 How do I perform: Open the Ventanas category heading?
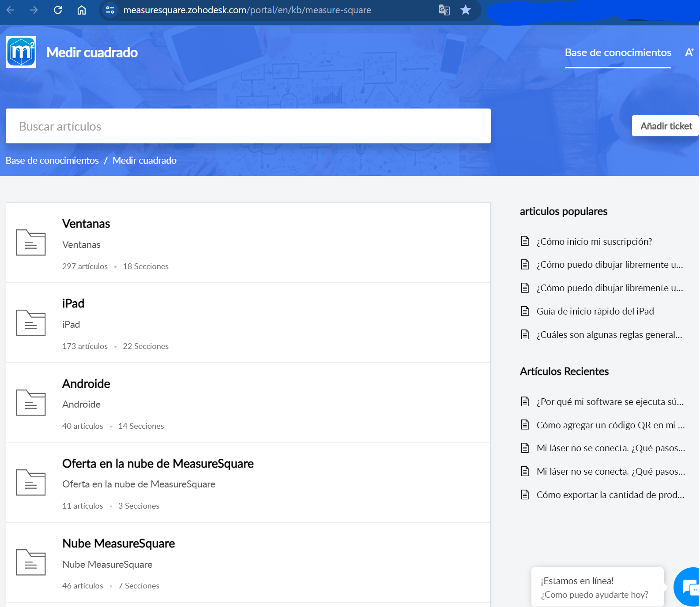[x=86, y=224]
